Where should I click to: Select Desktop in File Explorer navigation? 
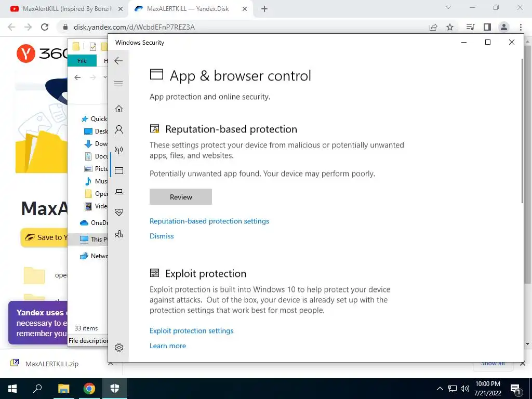point(96,131)
